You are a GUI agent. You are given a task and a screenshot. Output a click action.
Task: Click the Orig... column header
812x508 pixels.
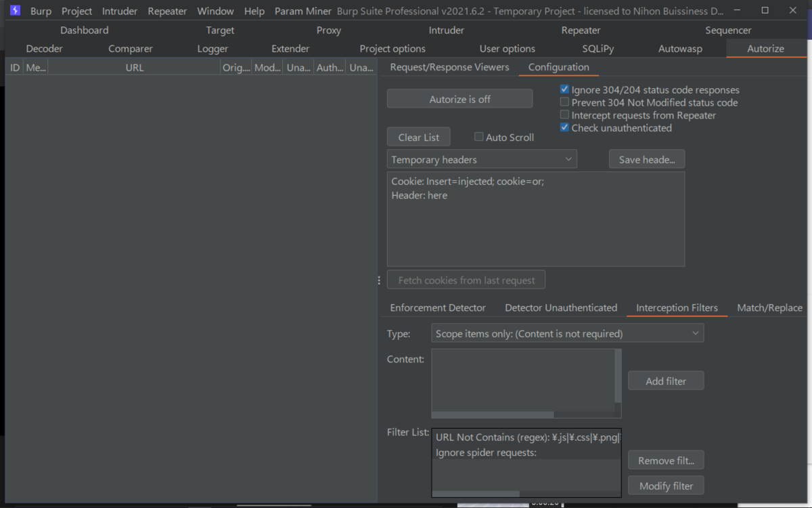[x=236, y=68]
